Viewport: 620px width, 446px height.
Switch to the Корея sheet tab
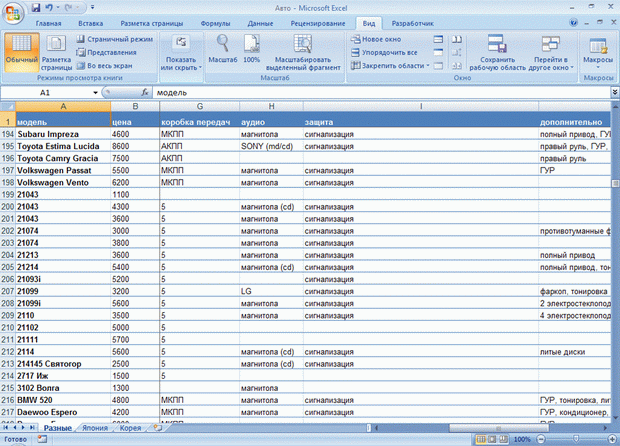coord(130,428)
